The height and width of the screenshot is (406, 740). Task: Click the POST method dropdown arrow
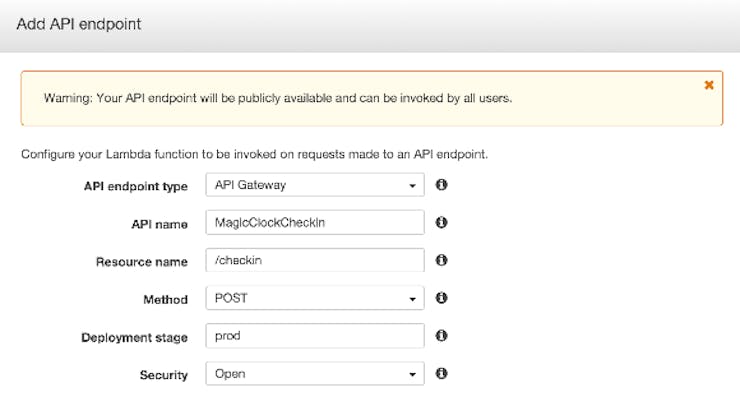pos(412,299)
